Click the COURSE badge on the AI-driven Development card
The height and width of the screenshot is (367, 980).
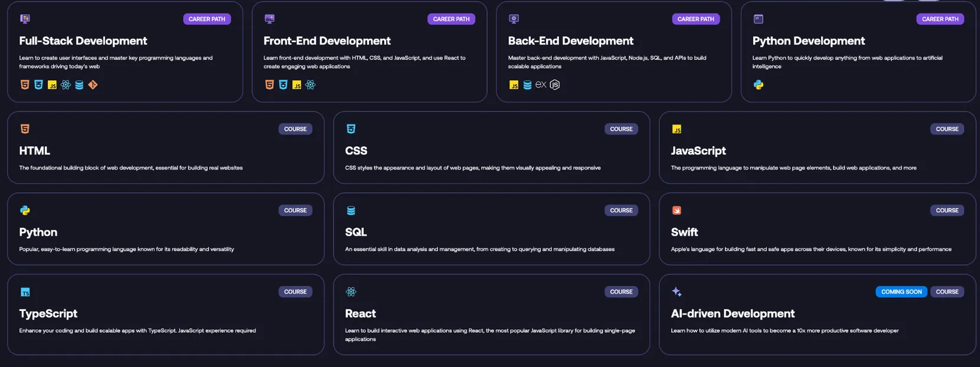pyautogui.click(x=947, y=291)
